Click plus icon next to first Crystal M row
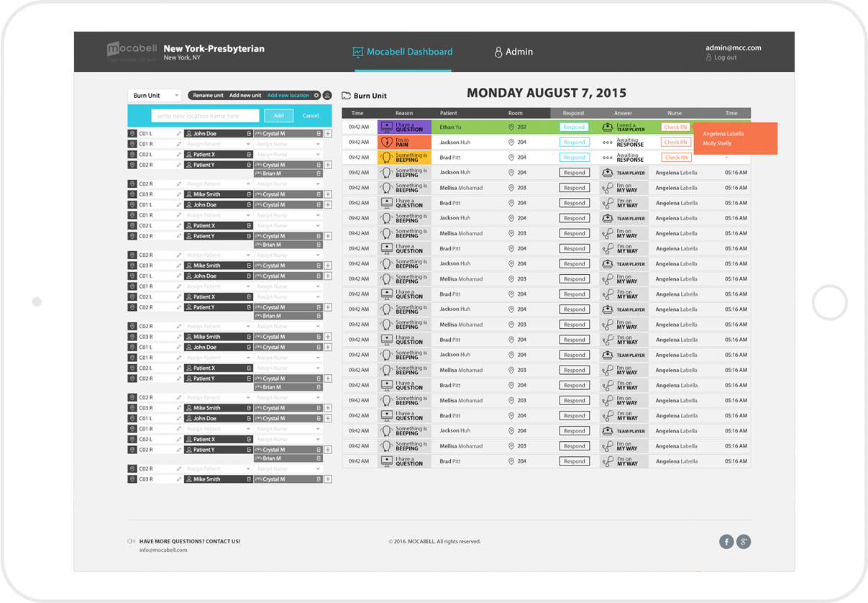The height and width of the screenshot is (603, 868). pos(328,134)
